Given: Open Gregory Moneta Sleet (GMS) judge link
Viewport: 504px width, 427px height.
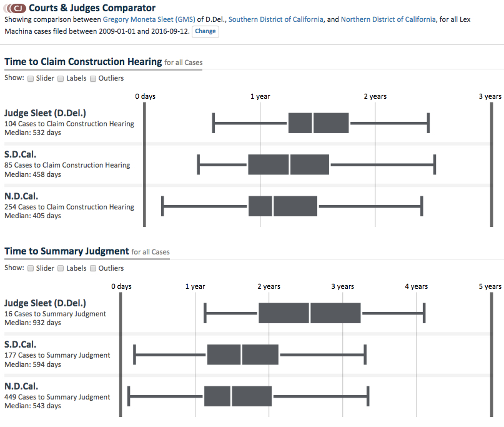Looking at the screenshot, I should point(149,19).
